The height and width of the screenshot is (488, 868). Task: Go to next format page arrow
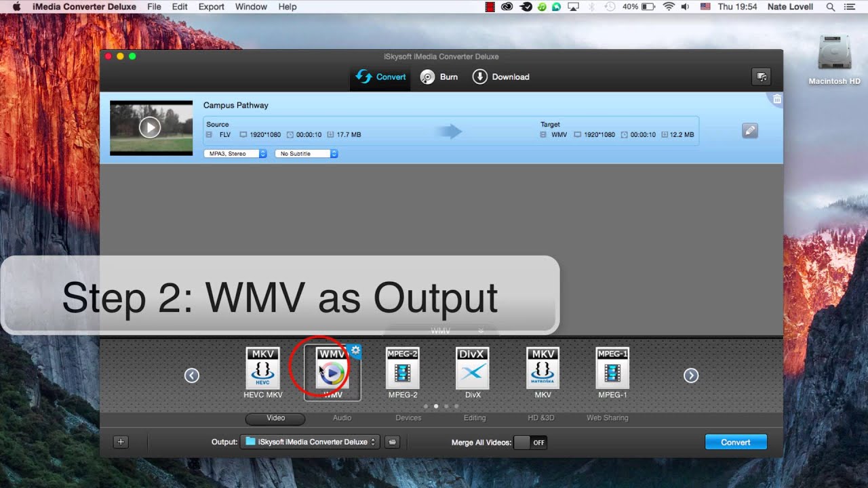point(691,375)
